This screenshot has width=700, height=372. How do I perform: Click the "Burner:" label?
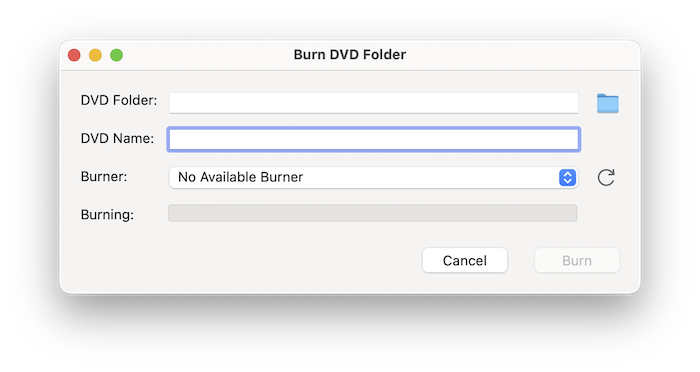point(104,177)
